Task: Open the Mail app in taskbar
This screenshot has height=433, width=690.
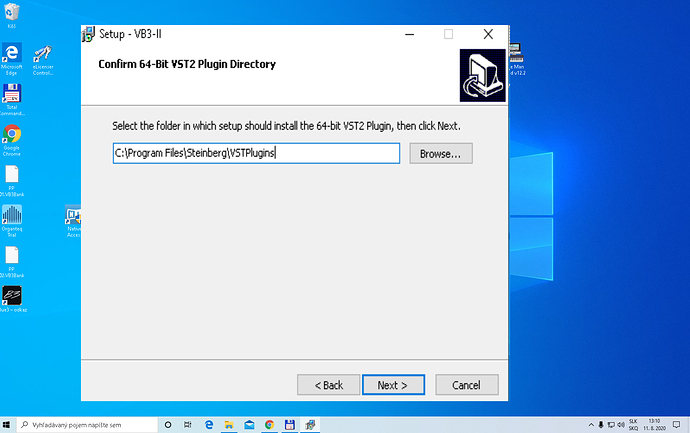Action: 249,425
